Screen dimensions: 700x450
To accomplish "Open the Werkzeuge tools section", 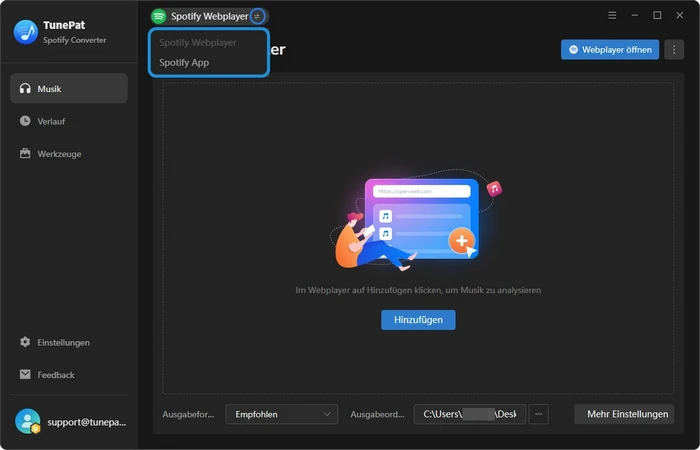I will [69, 154].
